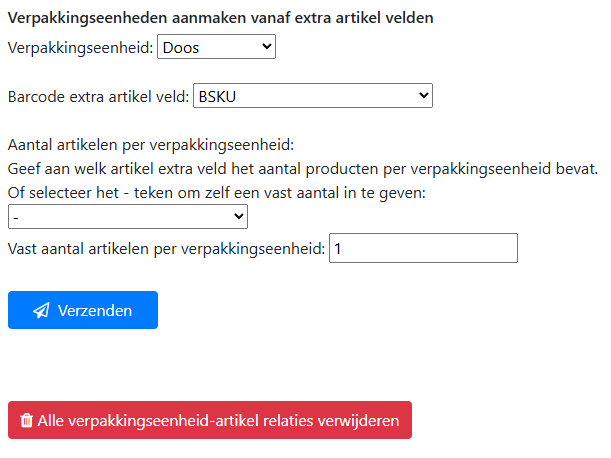The width and height of the screenshot is (611, 458).
Task: Click the value 1 in the number field
Action: 339,248
